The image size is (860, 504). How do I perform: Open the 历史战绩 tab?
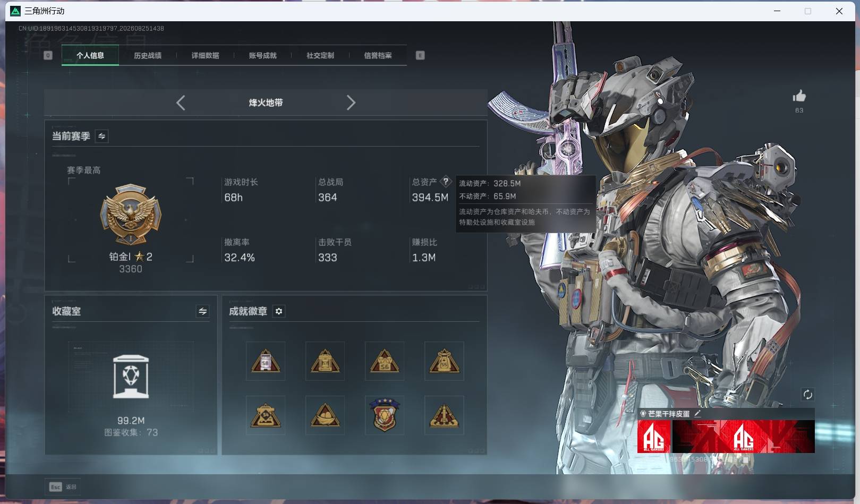[148, 55]
